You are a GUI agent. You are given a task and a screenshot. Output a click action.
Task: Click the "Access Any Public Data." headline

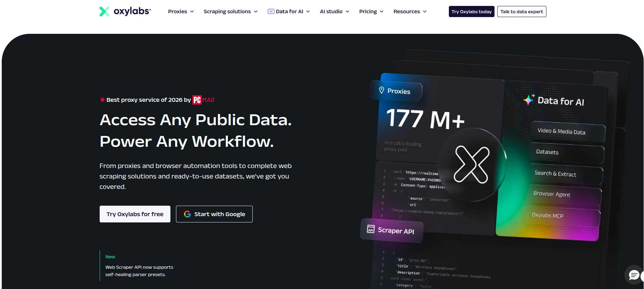coord(195,120)
